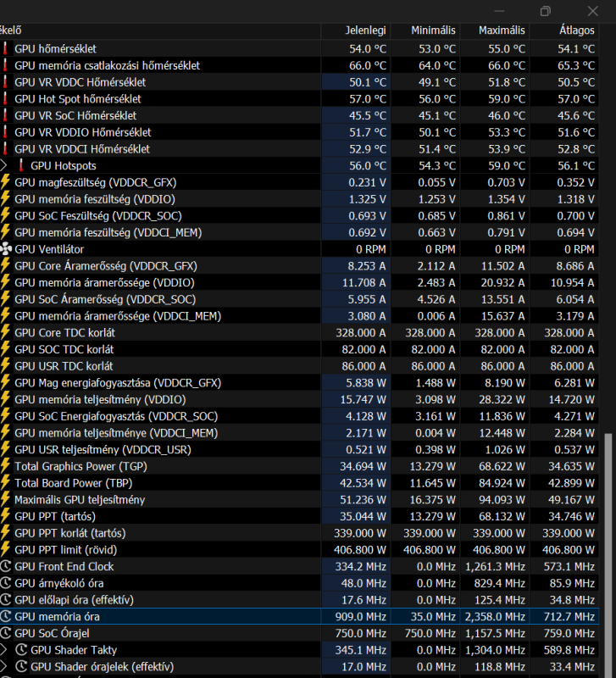Viewport: 616px width, 678px height.
Task: Click lightning icon of GPU SoC Feszültség (VDDCR_SOC)
Action: click(x=5, y=216)
